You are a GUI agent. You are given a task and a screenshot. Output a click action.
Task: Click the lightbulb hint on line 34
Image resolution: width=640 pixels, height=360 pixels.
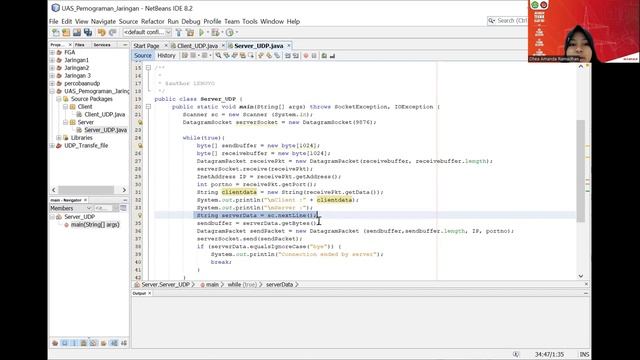click(140, 215)
